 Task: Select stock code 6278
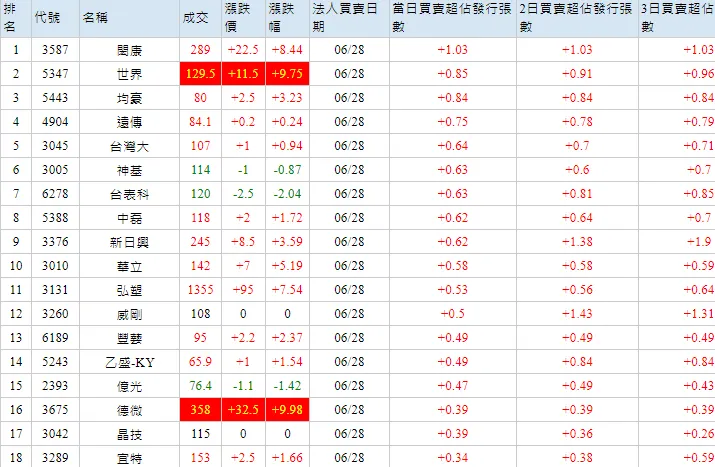(x=55, y=194)
